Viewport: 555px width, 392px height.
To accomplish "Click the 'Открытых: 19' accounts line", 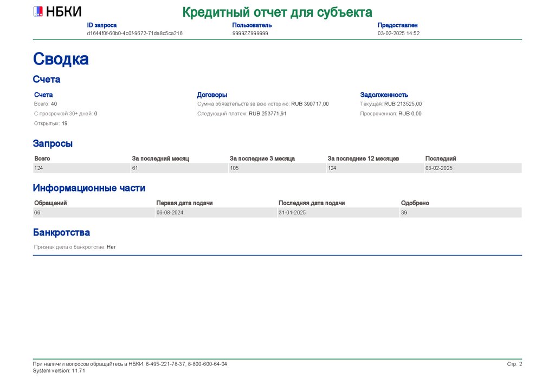I will point(50,123).
